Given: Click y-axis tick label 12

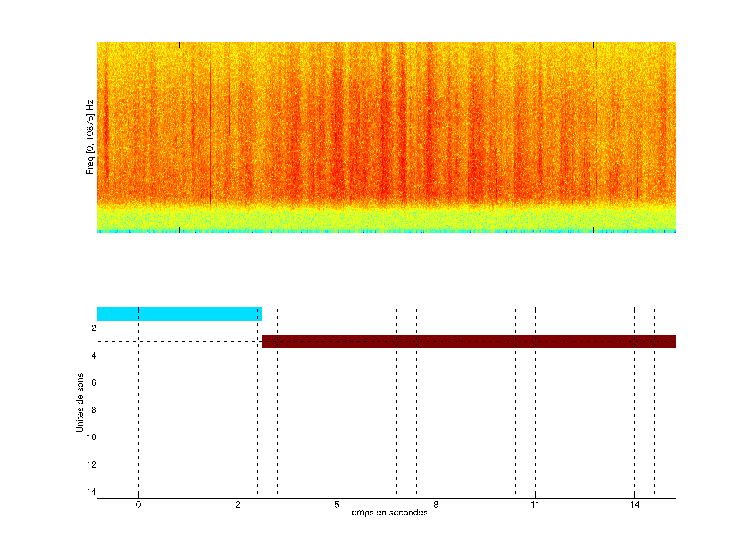Looking at the screenshot, I should 92,465.
